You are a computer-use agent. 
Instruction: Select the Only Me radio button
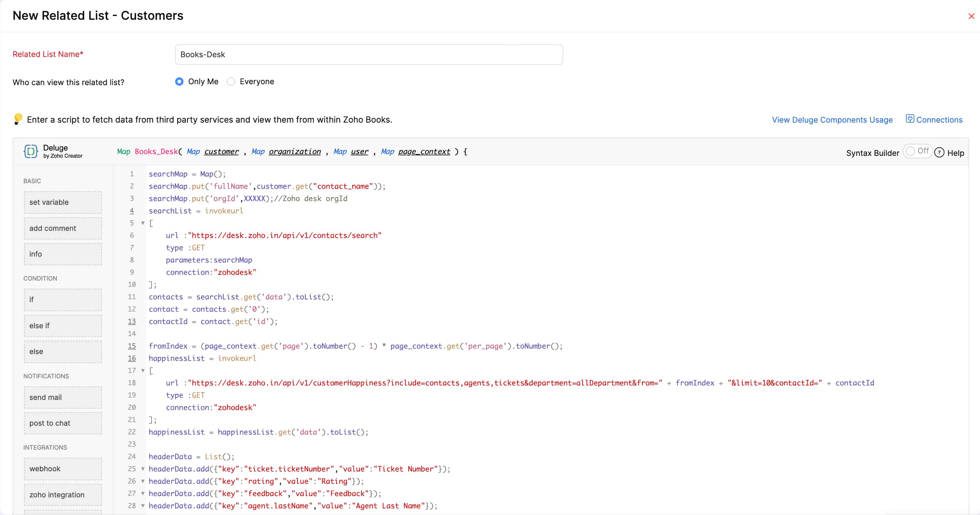[179, 82]
